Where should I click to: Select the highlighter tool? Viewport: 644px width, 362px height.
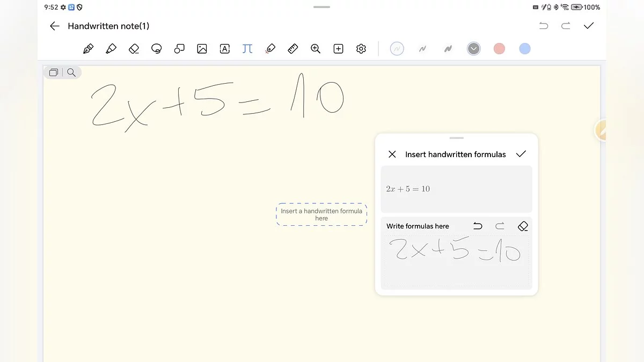click(111, 49)
